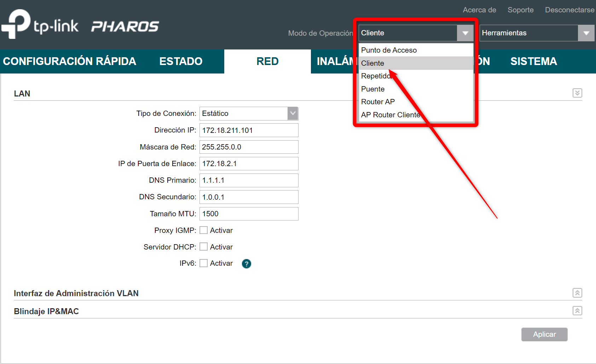Expand the Interfaz de Administración VLAN section

577,293
